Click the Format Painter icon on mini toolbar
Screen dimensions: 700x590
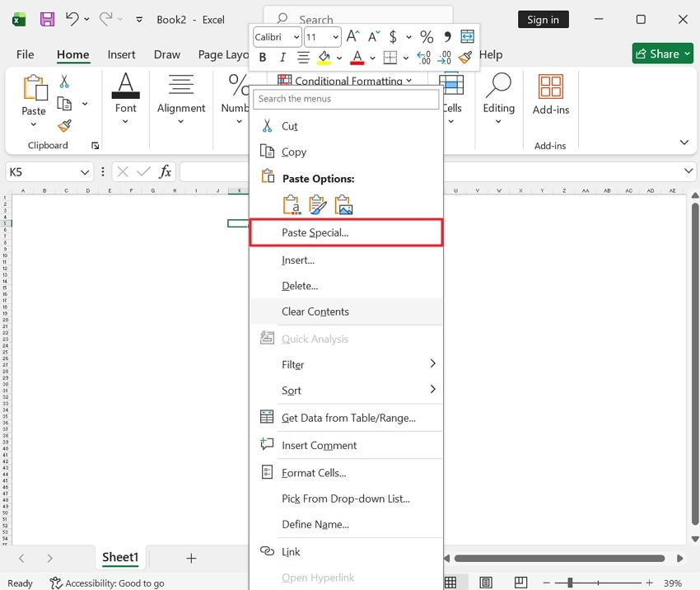point(464,56)
